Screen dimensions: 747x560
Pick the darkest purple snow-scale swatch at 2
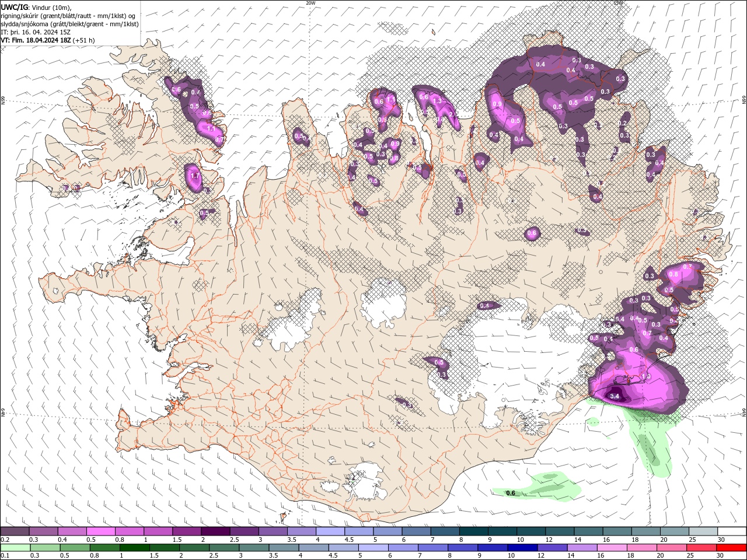coord(215,531)
